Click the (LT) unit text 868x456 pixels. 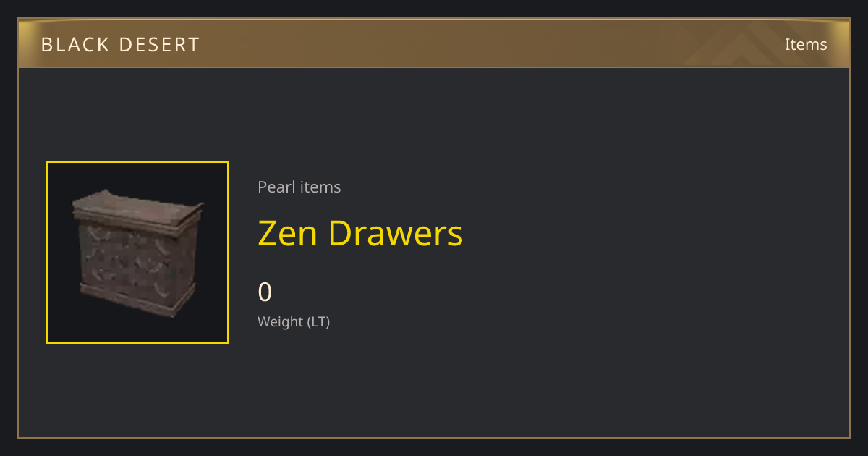[x=319, y=321]
